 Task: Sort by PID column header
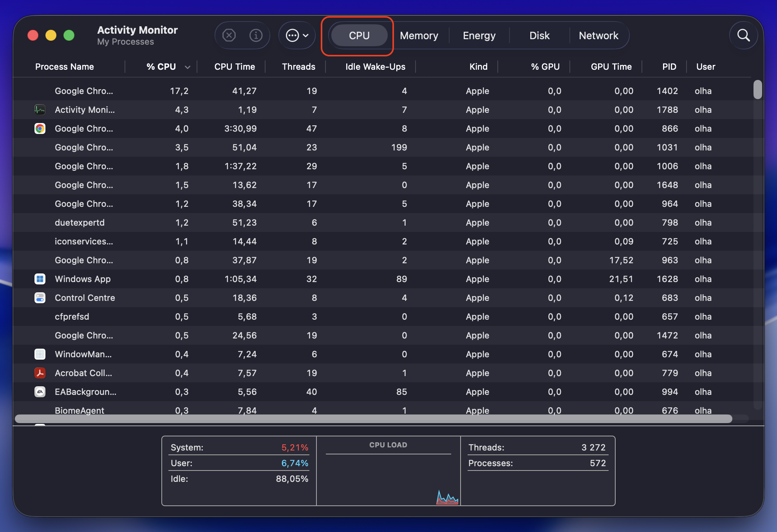[669, 67]
